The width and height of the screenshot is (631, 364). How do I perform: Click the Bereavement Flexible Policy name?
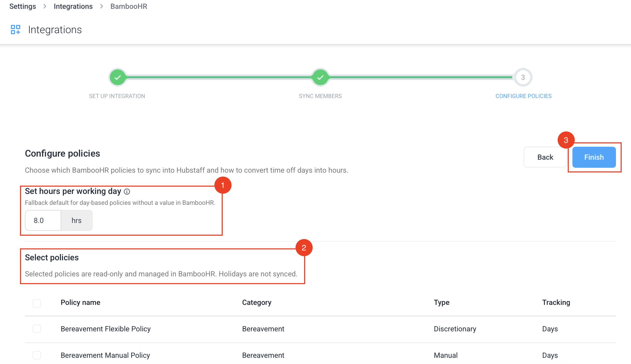click(x=106, y=329)
